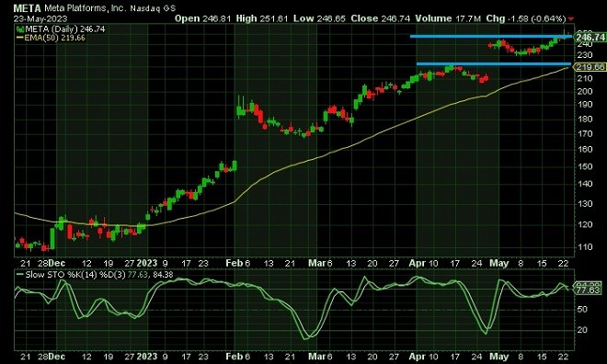Click Dec on the price chart date axis
The image size is (607, 364).
[57, 264]
